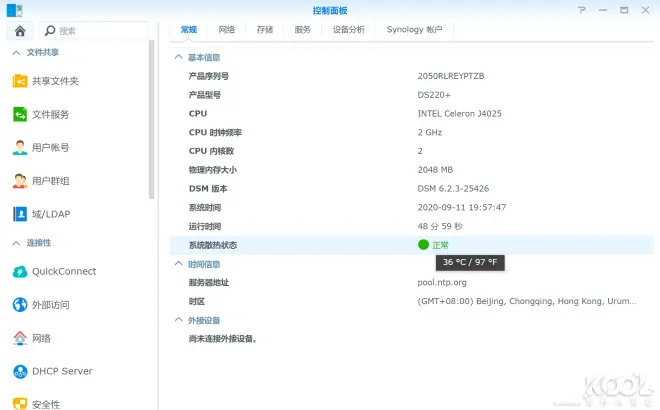The height and width of the screenshot is (410, 660).
Task: Switch to the General (常规) tab
Action: pos(189,29)
